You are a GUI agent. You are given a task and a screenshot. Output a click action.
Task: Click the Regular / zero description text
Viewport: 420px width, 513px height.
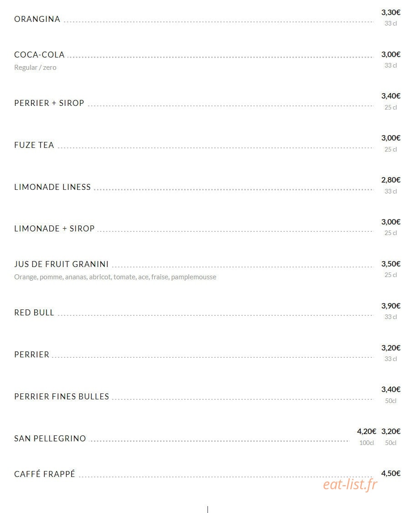coord(35,68)
